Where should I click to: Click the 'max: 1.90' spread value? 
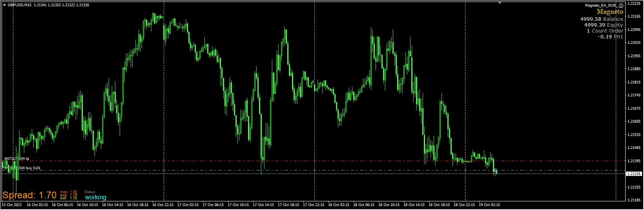pos(69,192)
